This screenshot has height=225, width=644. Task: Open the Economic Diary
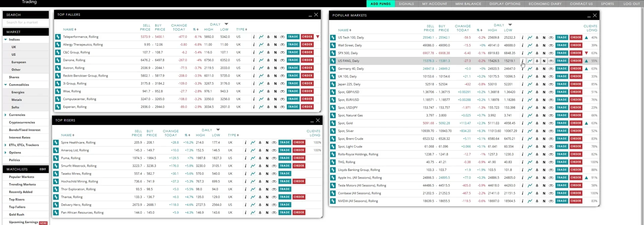545,4
